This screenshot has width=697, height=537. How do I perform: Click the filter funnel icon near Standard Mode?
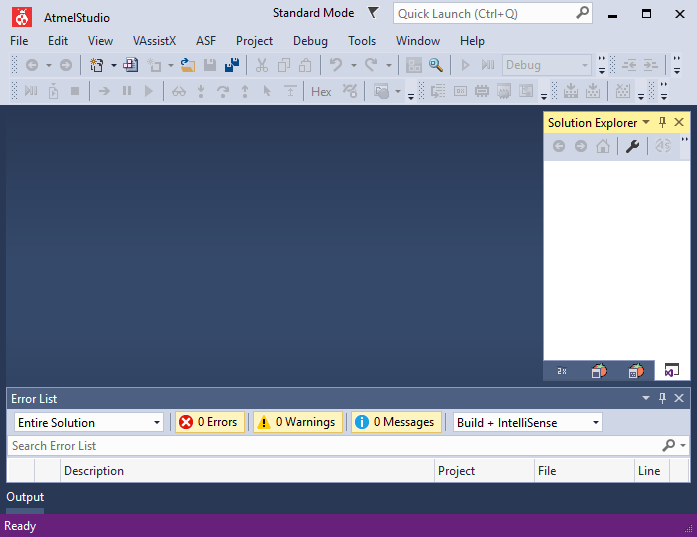coord(373,13)
